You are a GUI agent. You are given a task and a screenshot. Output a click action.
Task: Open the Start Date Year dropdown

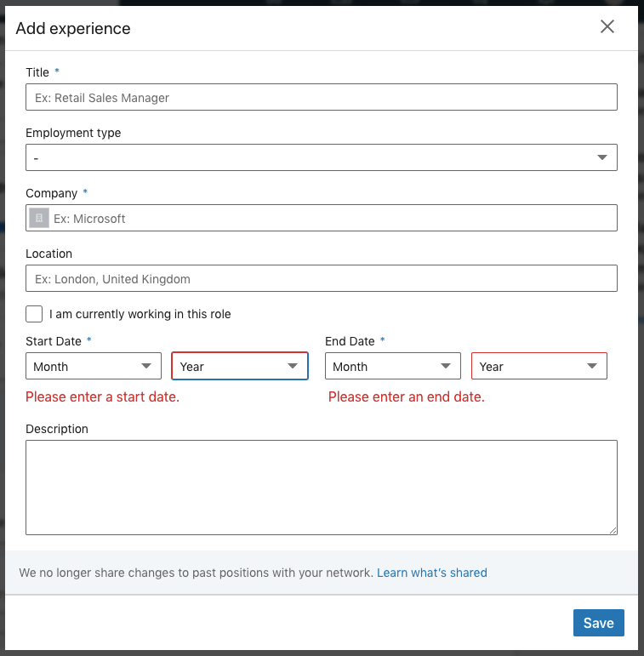240,367
